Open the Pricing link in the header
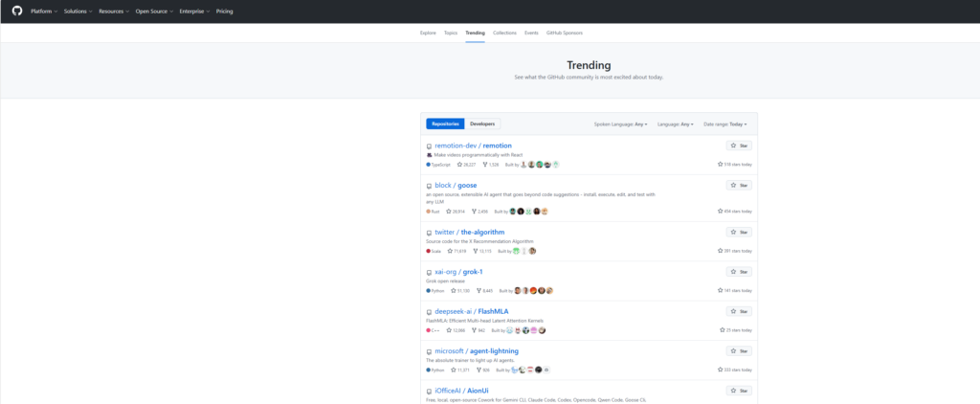The image size is (980, 404). click(x=224, y=11)
